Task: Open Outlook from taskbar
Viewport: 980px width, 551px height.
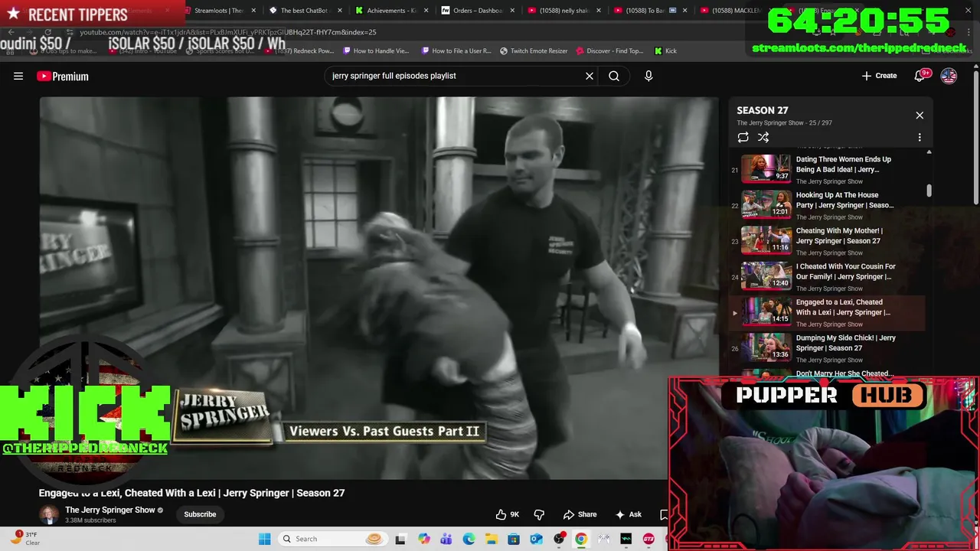Action: (x=536, y=539)
